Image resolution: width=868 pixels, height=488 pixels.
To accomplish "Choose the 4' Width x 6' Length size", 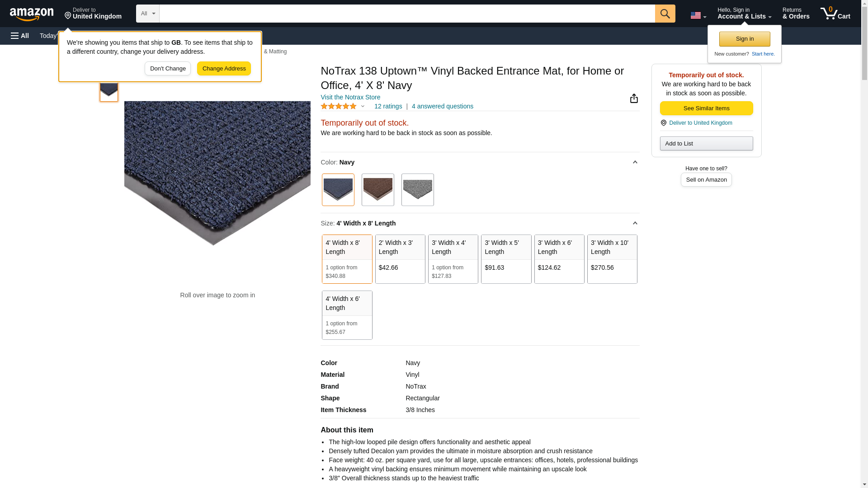I will (x=347, y=315).
